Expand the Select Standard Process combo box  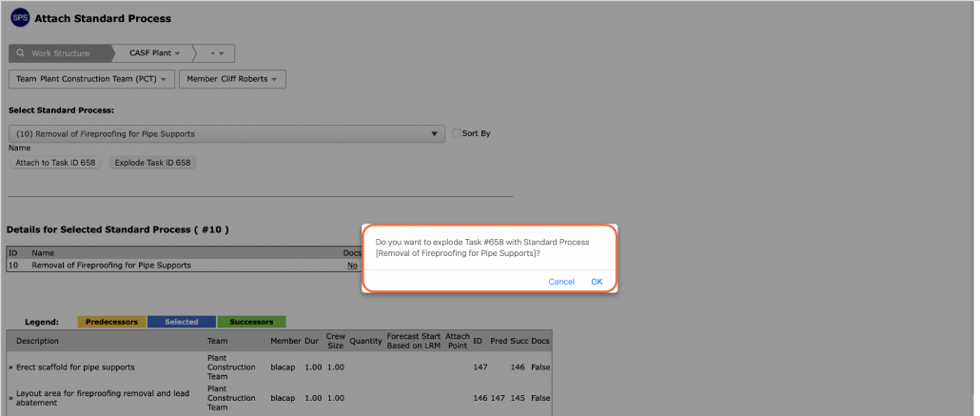[226, 134]
